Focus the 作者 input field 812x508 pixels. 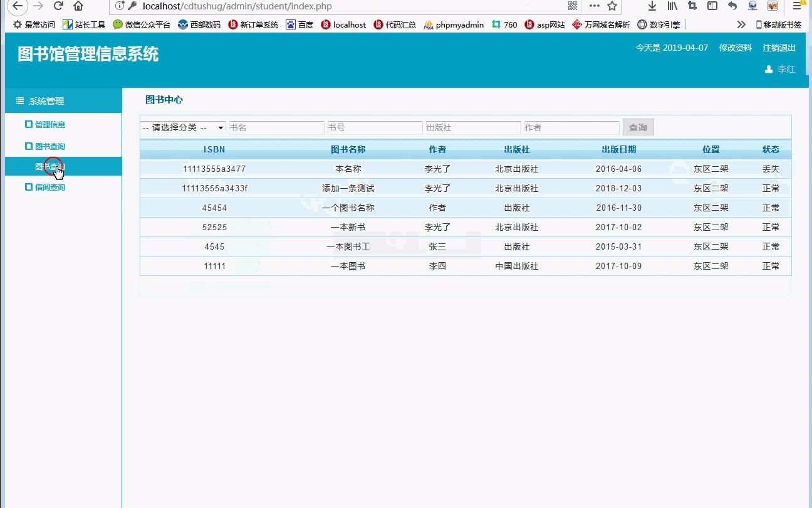(572, 127)
